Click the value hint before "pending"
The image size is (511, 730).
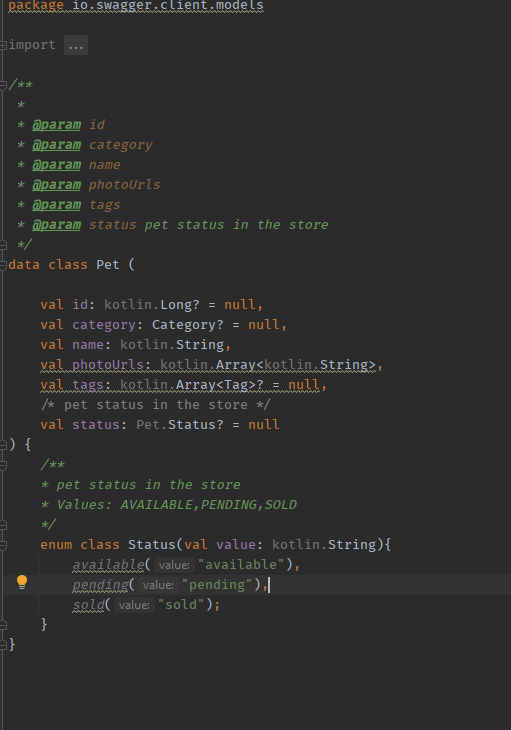[158, 585]
